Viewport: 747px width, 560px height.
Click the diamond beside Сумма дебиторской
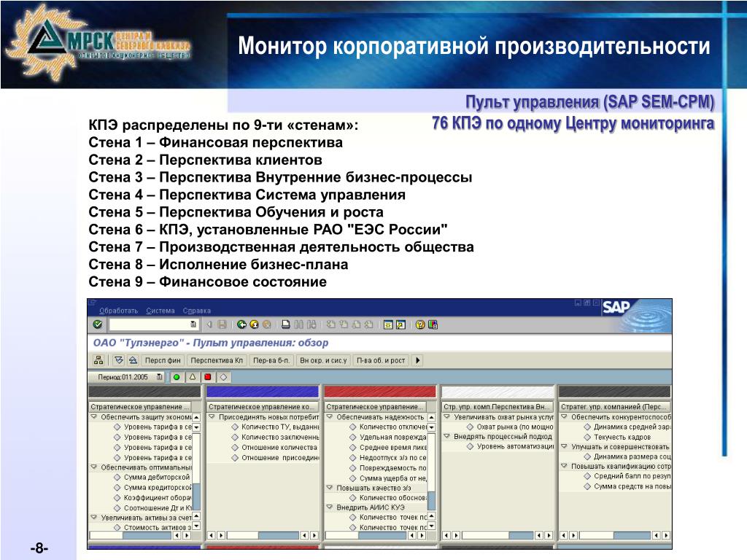[117, 477]
